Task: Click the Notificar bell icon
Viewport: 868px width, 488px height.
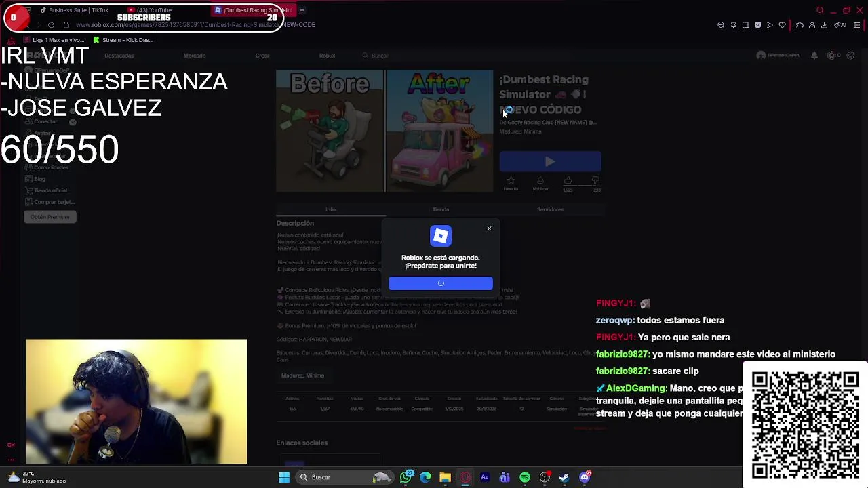Action: pos(540,181)
